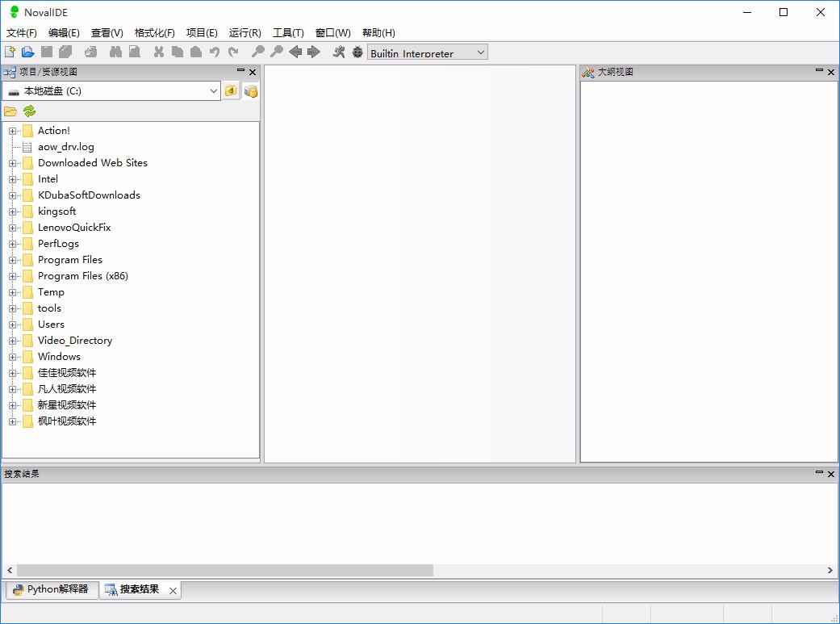Click the Print toolbar icon

[x=91, y=52]
